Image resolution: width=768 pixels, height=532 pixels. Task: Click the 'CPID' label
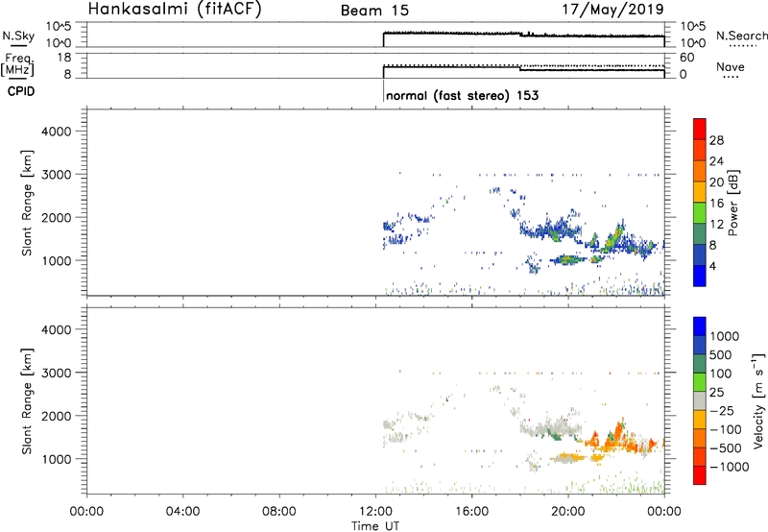(21, 91)
